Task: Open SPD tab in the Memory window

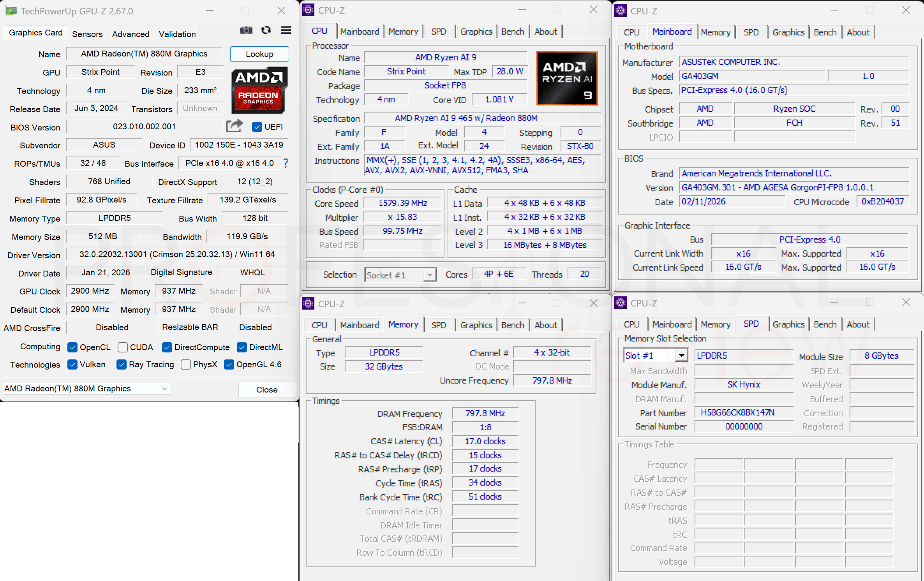Action: 439,325
